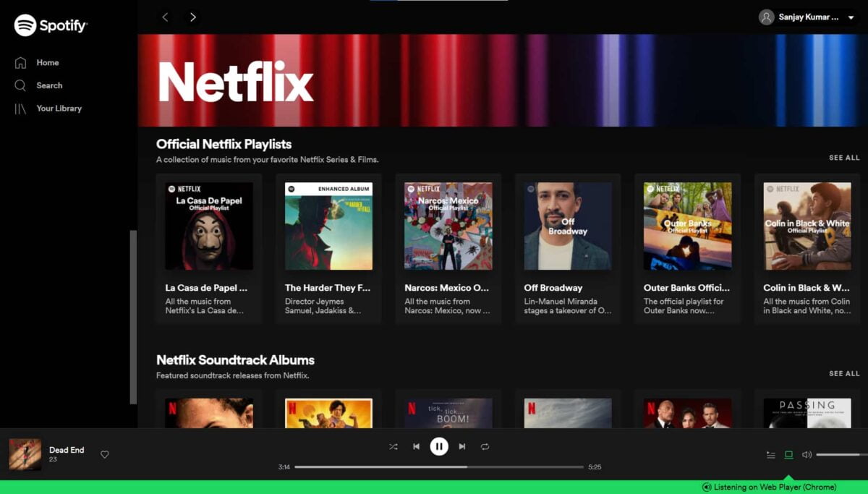
Task: See all Official Netflix Playlists
Action: [844, 158]
